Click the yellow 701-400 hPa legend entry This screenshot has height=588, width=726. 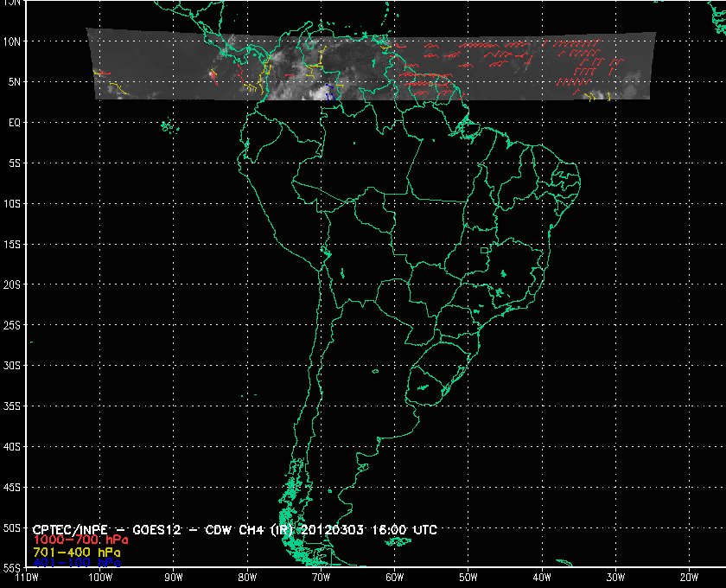pos(77,553)
